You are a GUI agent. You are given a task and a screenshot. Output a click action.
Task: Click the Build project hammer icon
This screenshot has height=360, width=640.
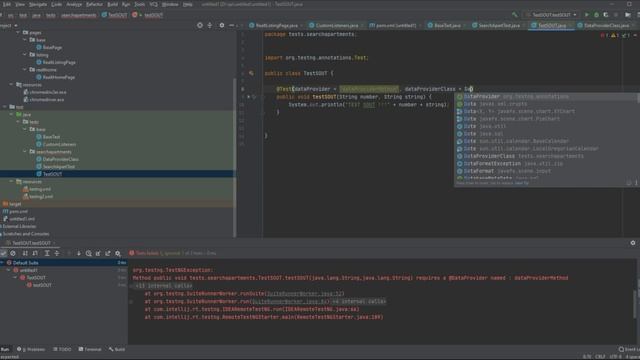(x=515, y=15)
